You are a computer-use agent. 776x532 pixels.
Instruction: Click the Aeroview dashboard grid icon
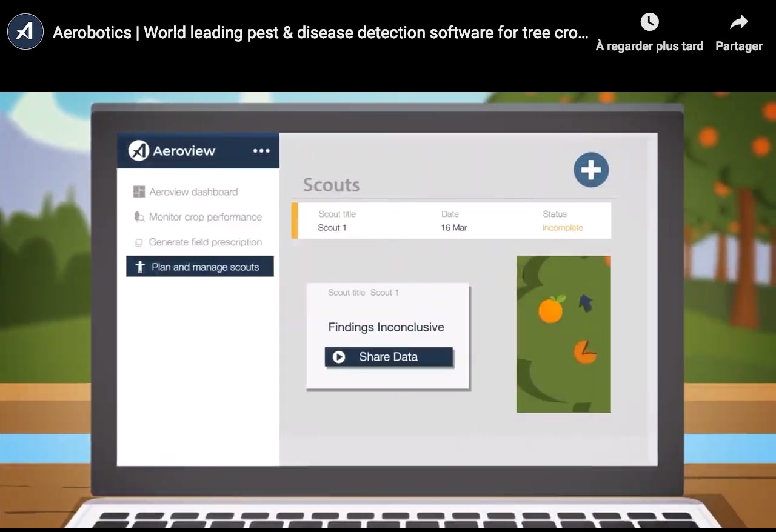139,192
